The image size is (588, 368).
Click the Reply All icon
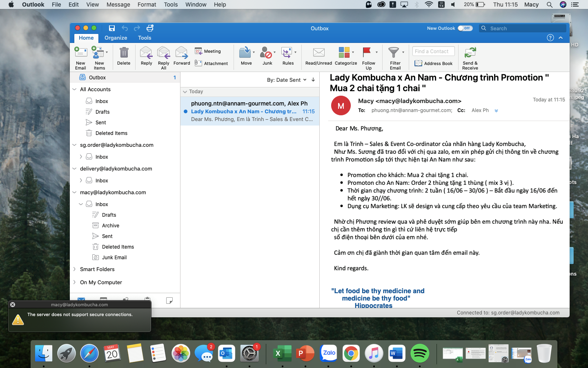(163, 53)
